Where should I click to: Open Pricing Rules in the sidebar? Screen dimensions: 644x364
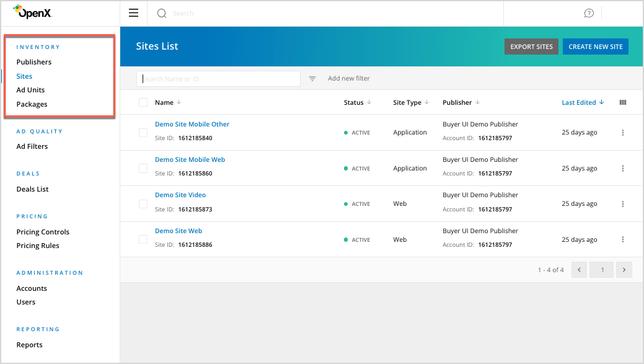(x=38, y=246)
